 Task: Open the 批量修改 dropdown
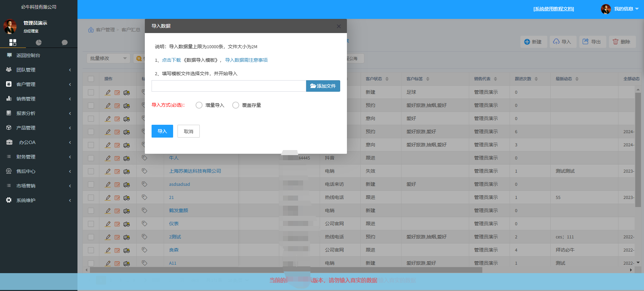pyautogui.click(x=108, y=58)
